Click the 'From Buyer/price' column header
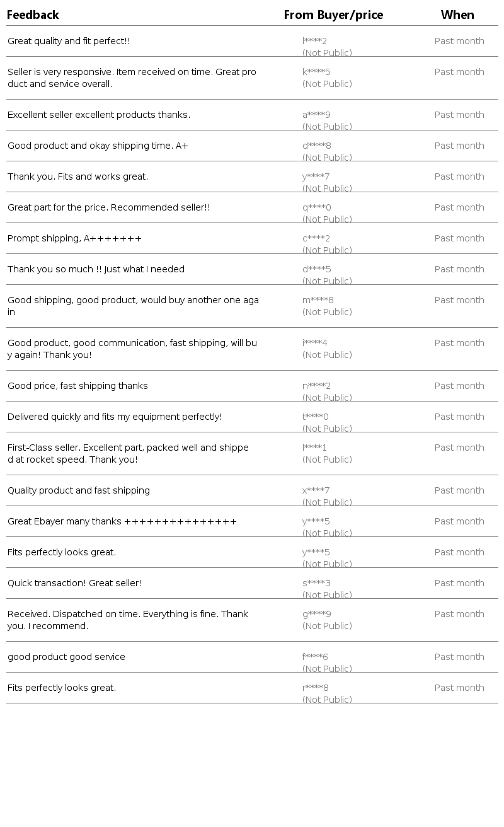Image resolution: width=504 pixels, height=827 pixels. coord(333,14)
